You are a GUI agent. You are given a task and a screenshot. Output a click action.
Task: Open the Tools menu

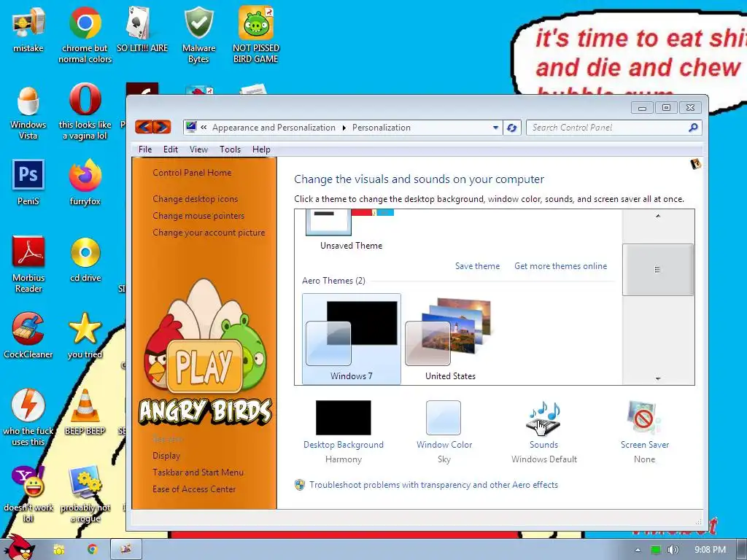point(230,149)
